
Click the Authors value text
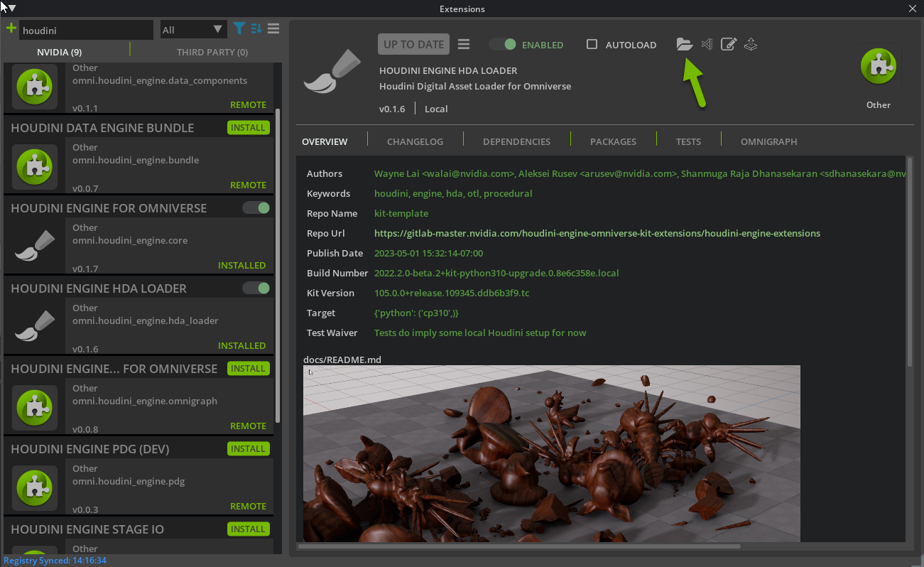pos(640,173)
